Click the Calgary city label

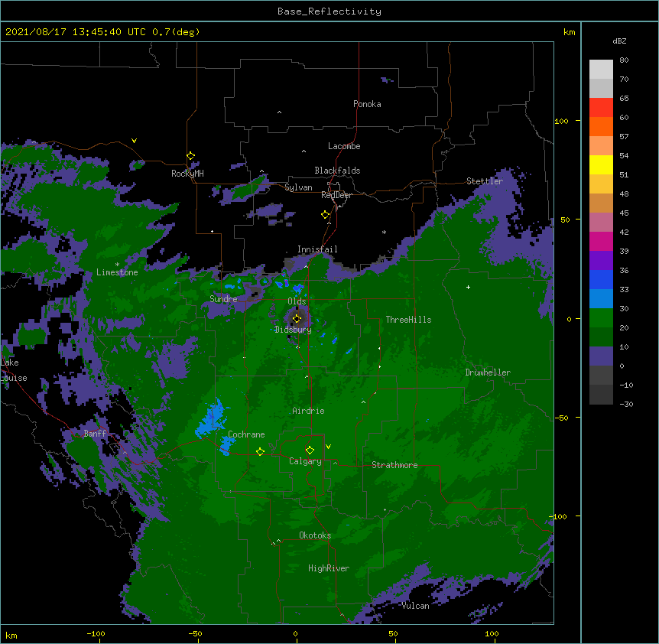(x=305, y=461)
